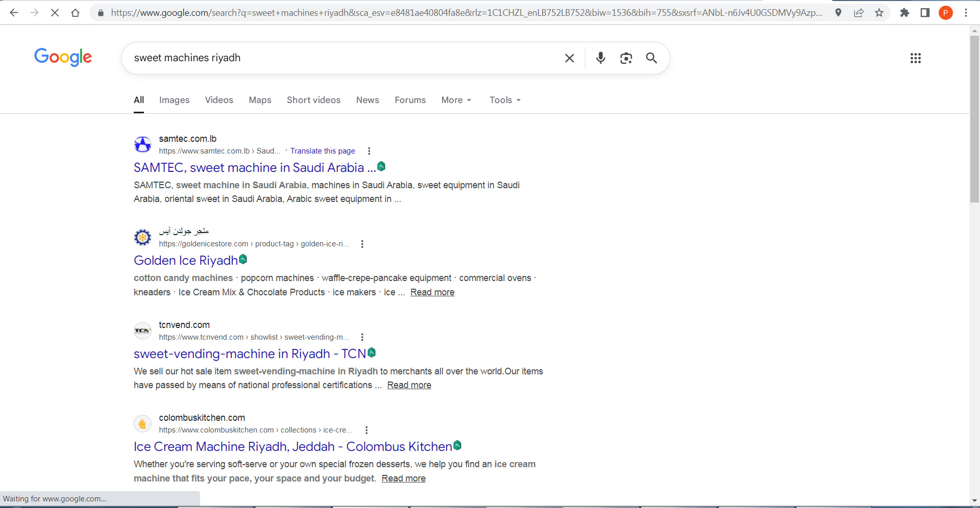Viewport: 980px width, 508px height.
Task: Click the green badge beside SAMTEC title
Action: point(381,166)
